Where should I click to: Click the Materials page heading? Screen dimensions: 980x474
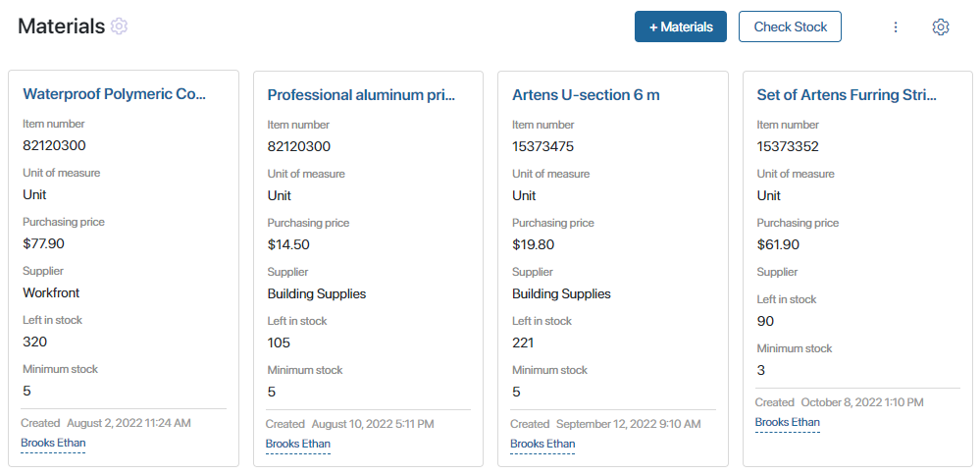(x=61, y=26)
